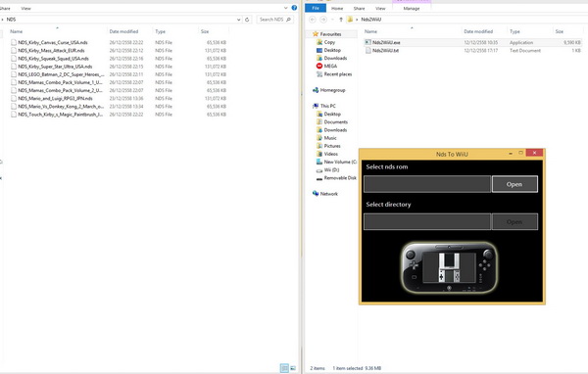Open Home tab in Nds2WiiU explorer
This screenshot has height=374, width=588.
pos(337,8)
